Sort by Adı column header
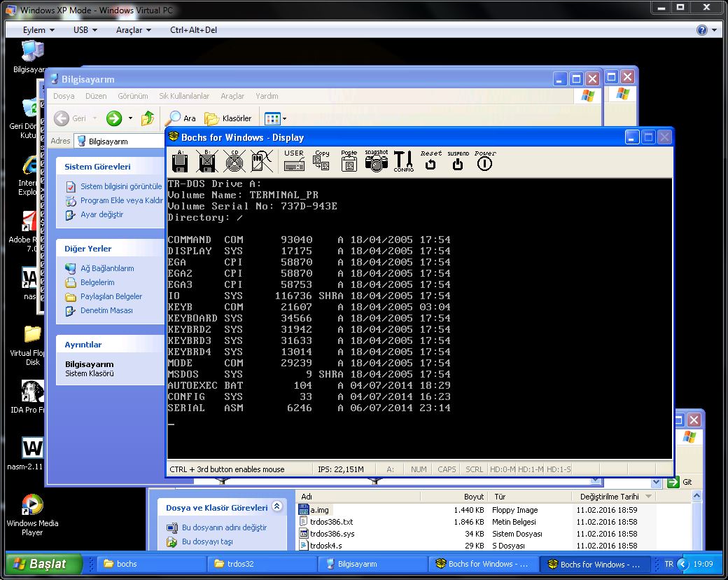Image resolution: width=728 pixels, height=580 pixels. pyautogui.click(x=358, y=497)
